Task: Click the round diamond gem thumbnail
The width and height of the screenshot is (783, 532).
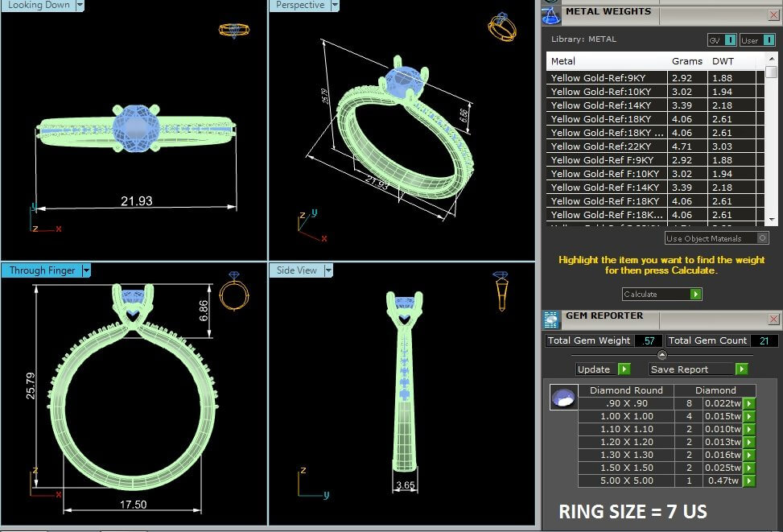Action: (x=563, y=398)
